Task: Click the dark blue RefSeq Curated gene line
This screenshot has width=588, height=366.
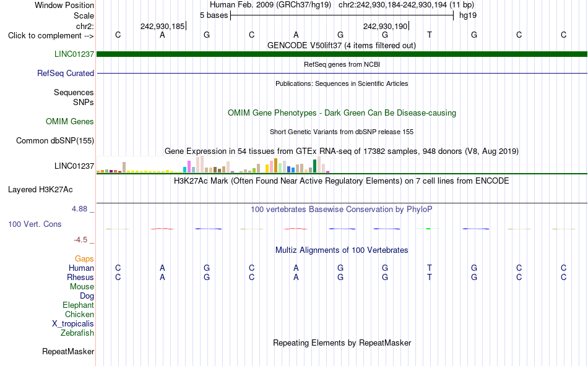Action: pos(342,73)
